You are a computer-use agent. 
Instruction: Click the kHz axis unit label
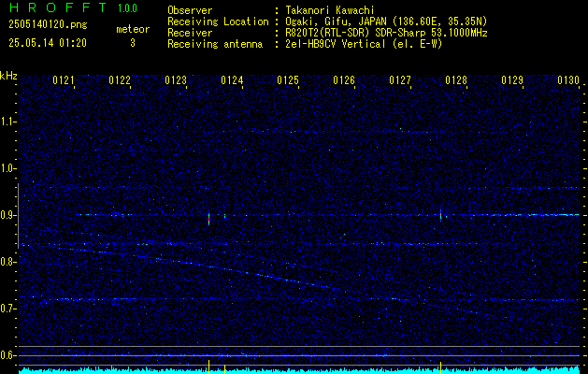(x=8, y=76)
